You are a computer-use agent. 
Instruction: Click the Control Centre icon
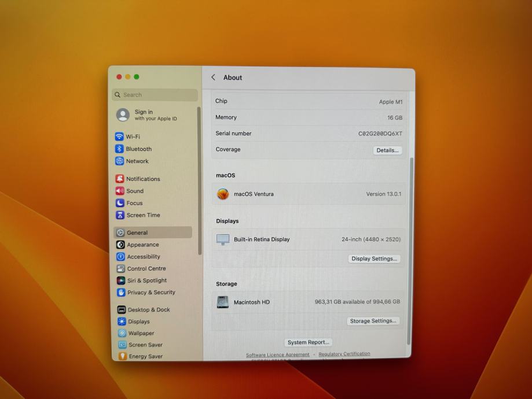tap(121, 268)
